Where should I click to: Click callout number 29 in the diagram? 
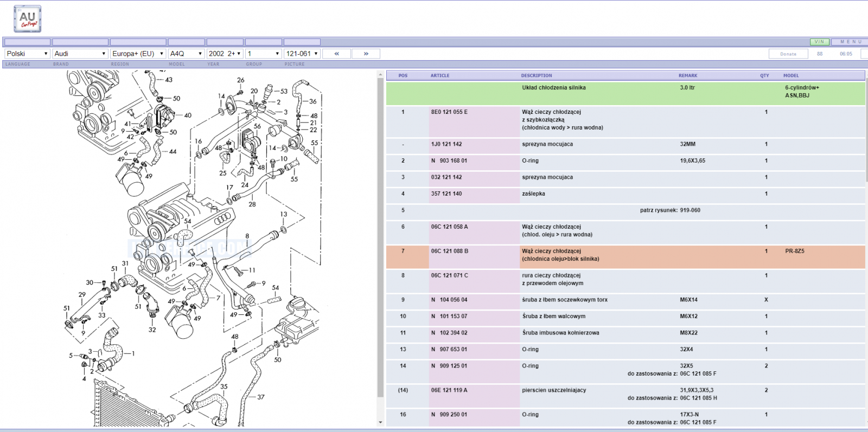click(x=82, y=295)
